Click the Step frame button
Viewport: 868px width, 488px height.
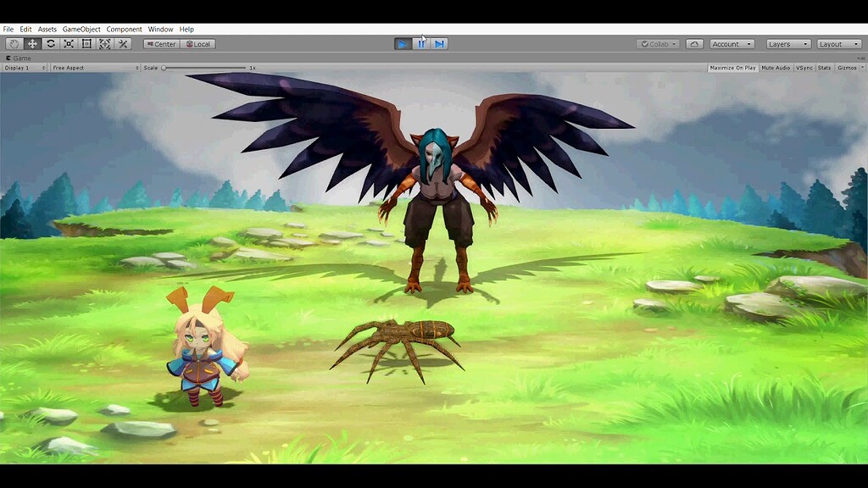click(439, 43)
